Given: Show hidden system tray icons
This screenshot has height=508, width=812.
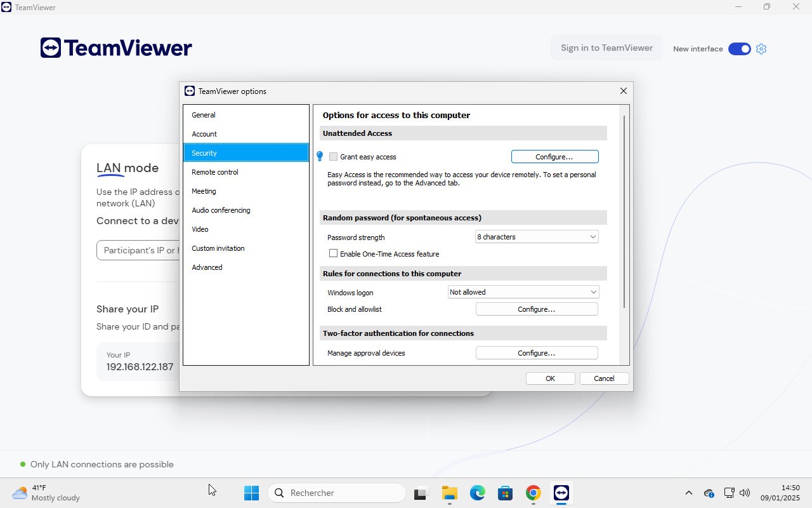Looking at the screenshot, I should pyautogui.click(x=688, y=493).
